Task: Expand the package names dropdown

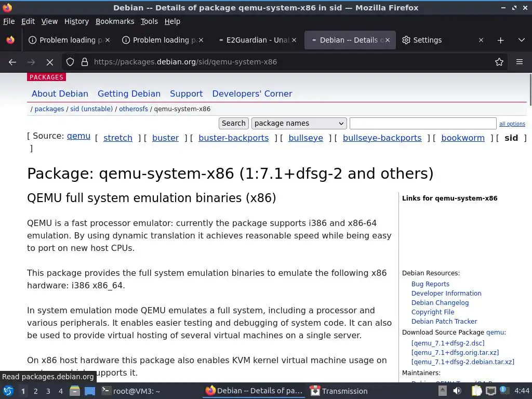Action: coord(299,123)
